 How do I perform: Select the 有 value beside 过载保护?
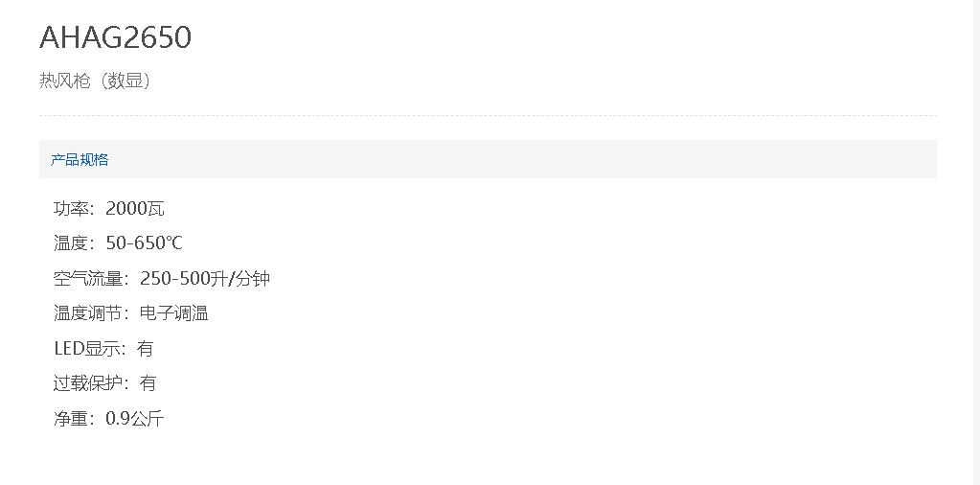pos(148,383)
